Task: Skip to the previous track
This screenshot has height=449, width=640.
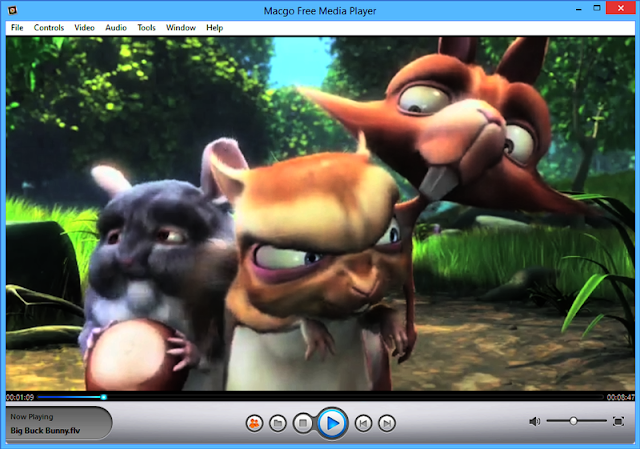Action: [x=363, y=423]
